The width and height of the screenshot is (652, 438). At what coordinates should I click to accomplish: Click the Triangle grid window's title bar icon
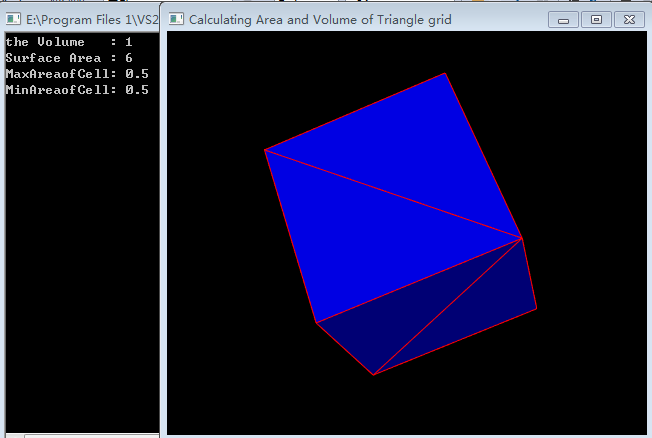[176, 19]
